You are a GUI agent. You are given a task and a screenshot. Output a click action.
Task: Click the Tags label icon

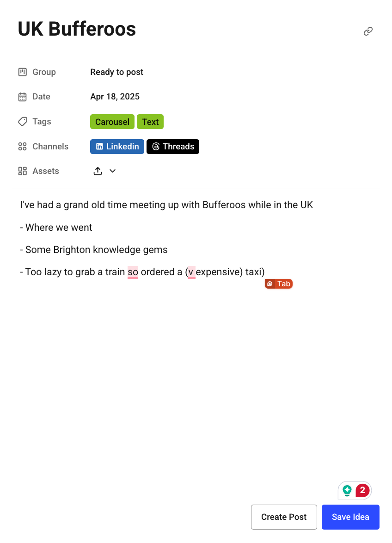[23, 122]
